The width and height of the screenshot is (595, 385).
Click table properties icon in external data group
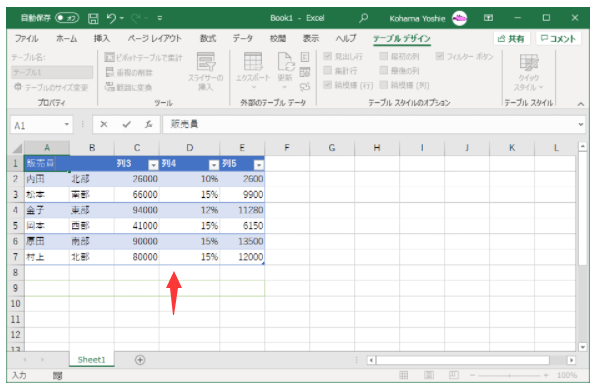305,57
